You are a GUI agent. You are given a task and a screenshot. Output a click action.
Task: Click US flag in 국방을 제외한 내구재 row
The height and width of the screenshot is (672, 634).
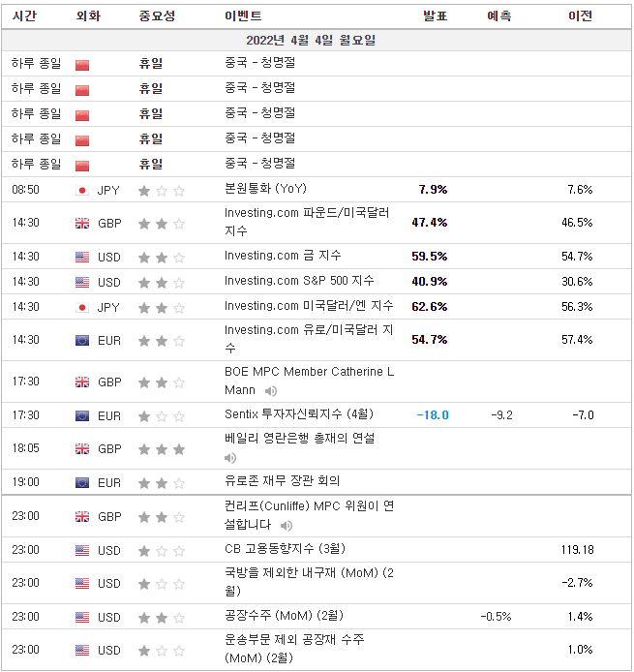82,583
